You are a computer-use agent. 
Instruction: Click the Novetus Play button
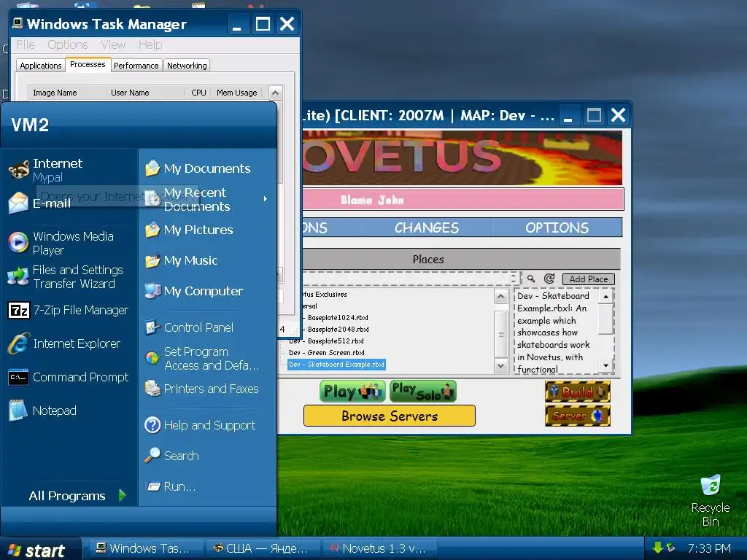[x=352, y=391]
